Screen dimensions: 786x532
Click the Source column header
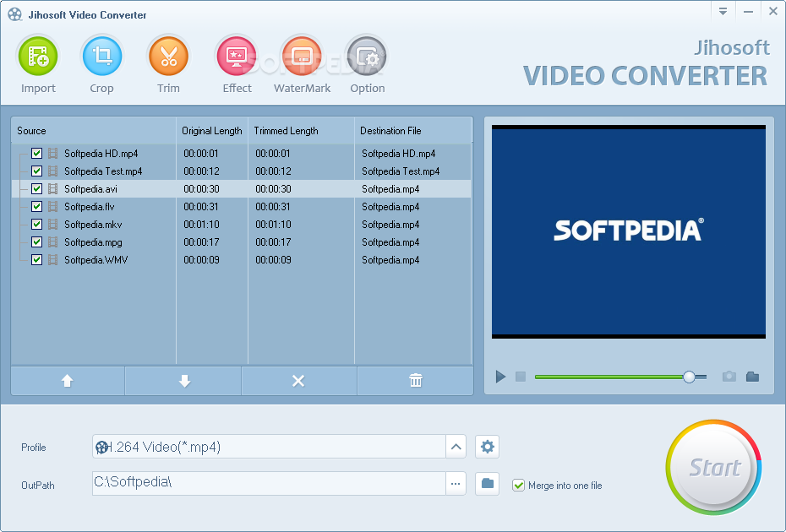(94, 131)
